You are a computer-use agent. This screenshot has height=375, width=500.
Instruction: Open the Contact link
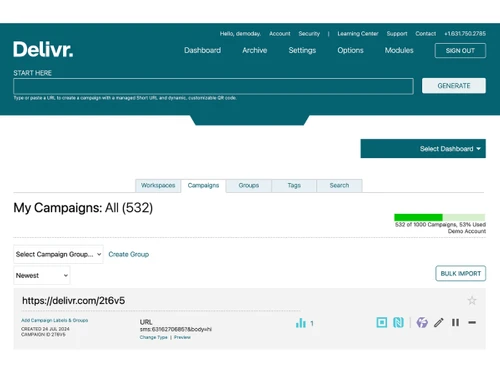[x=425, y=34]
